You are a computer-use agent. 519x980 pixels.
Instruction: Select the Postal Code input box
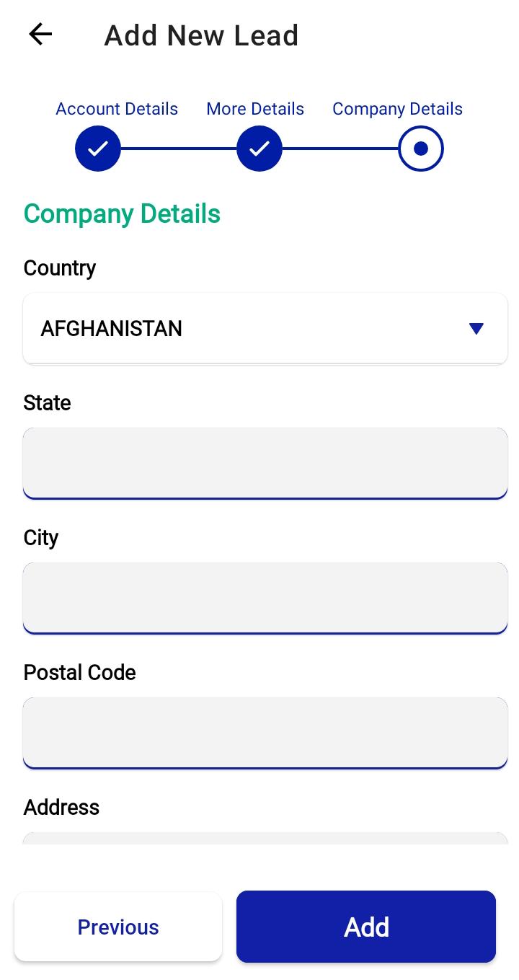click(x=265, y=732)
